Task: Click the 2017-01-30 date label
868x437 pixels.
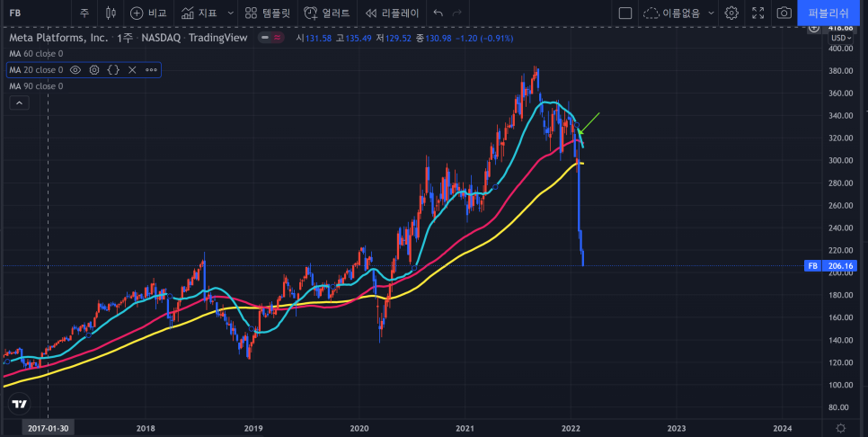Action: [x=49, y=428]
